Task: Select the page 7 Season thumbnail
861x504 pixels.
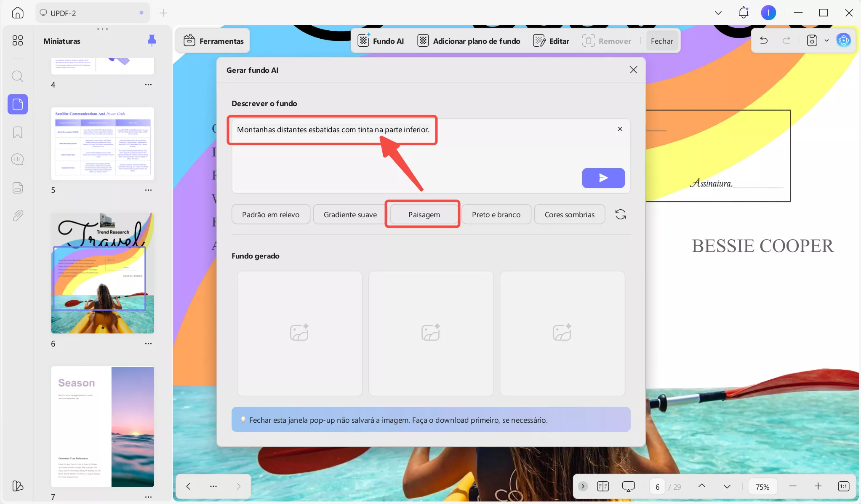Action: pos(102,426)
